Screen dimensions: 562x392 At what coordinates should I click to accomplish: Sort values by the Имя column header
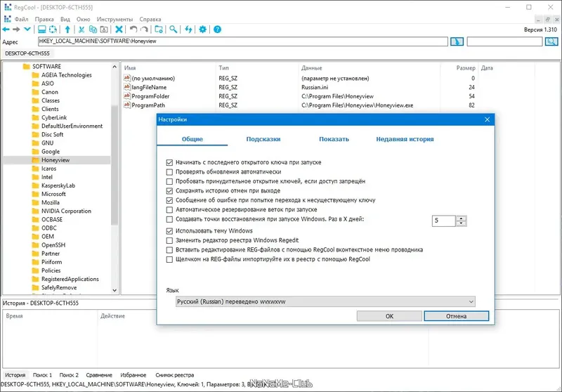(x=169, y=67)
